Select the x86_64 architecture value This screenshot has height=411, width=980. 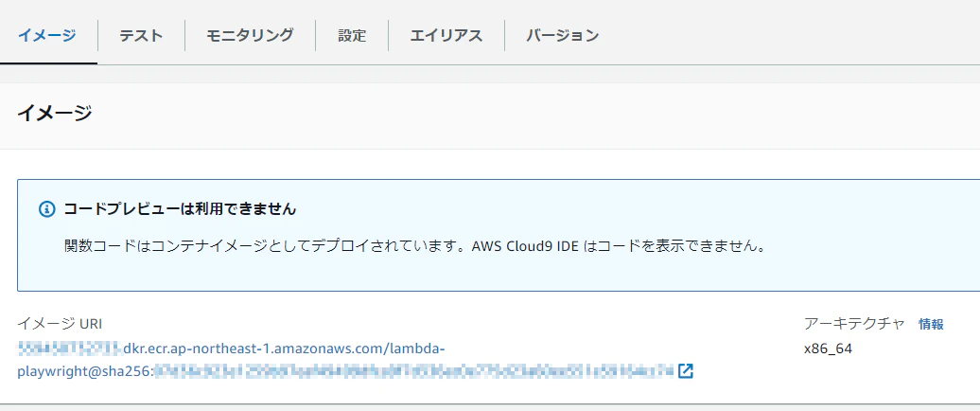coord(828,349)
